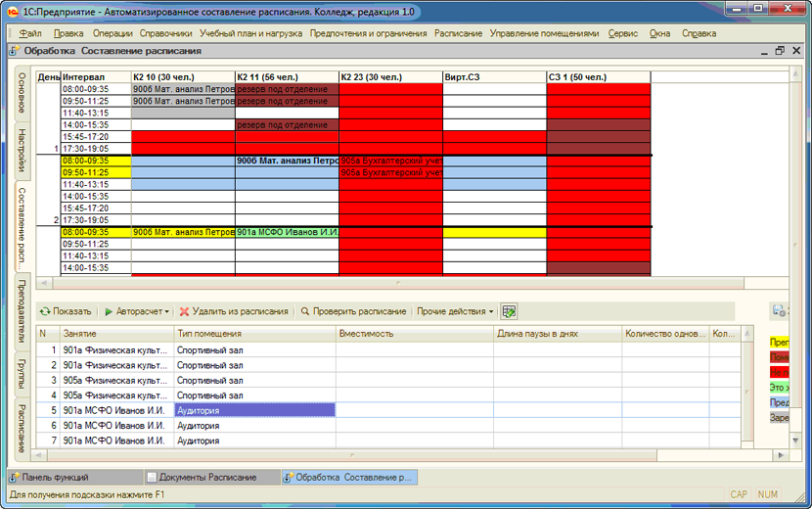The image size is (812, 509).
Task: Restore the inner Обработка document window
Action: 780,51
